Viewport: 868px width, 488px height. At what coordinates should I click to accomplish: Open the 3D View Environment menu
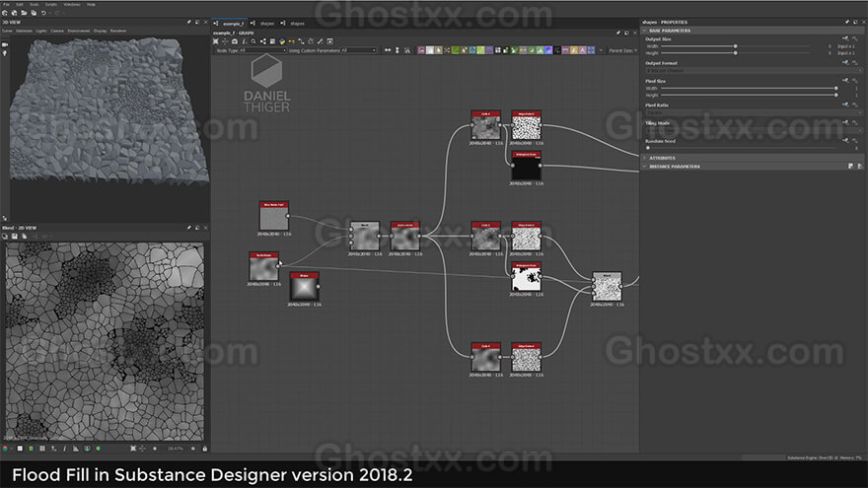pyautogui.click(x=79, y=31)
